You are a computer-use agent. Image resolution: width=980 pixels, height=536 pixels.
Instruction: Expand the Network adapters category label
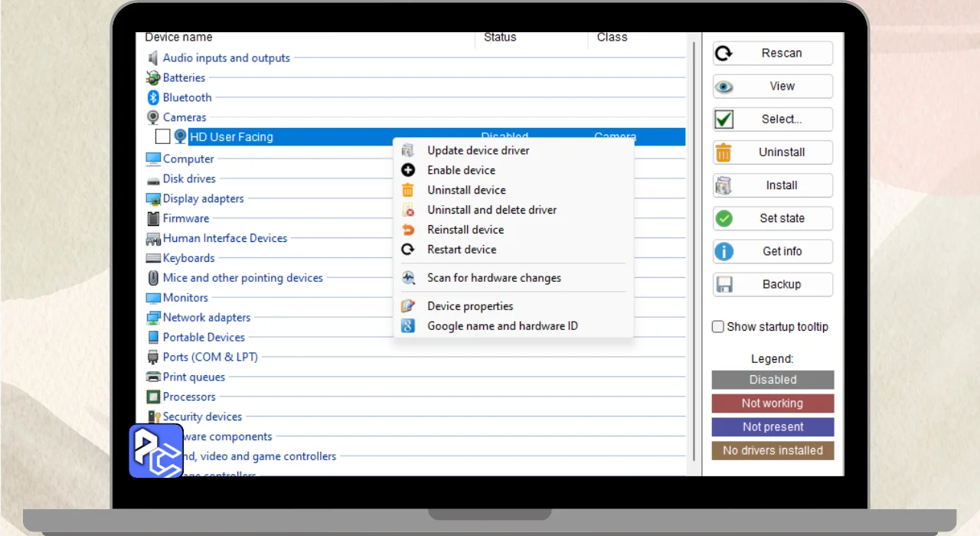pos(207,318)
